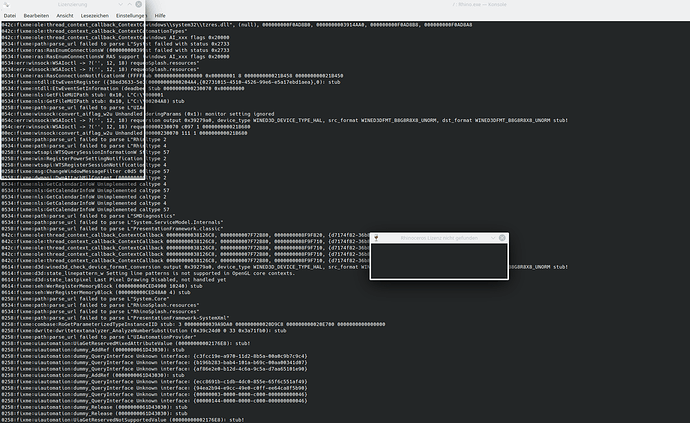Open the Ansicht menu
Screen dimensions: 690x423
point(65,15)
